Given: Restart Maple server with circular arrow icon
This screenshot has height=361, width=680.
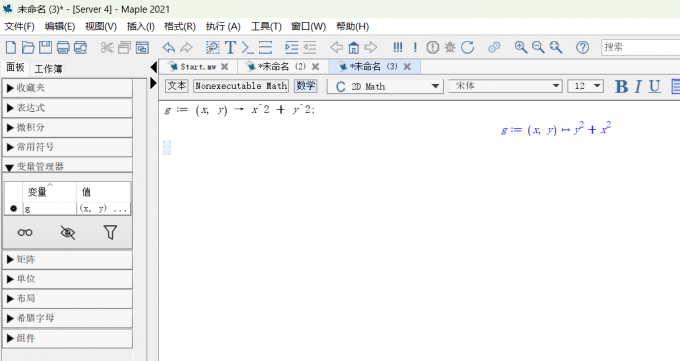Looking at the screenshot, I should (x=468, y=47).
